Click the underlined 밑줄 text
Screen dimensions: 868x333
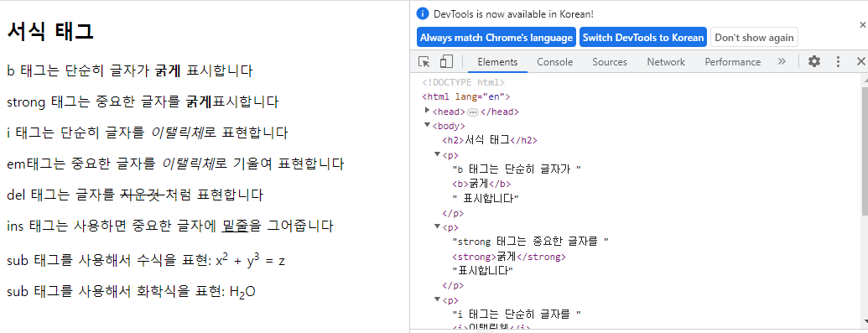[x=236, y=226]
